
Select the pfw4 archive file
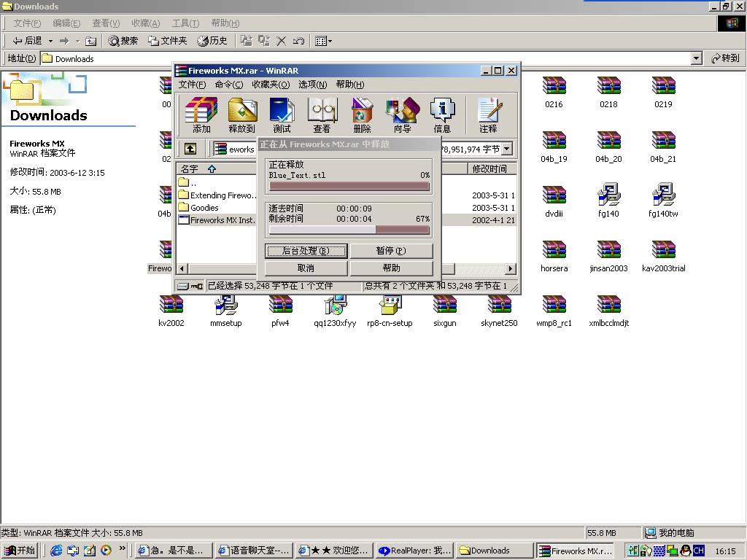[x=280, y=311]
